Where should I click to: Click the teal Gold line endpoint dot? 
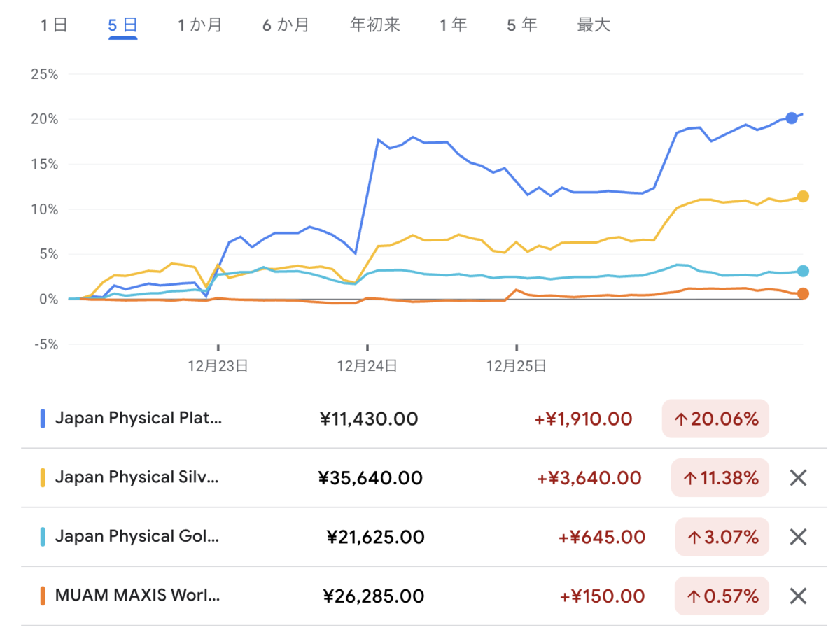click(803, 271)
